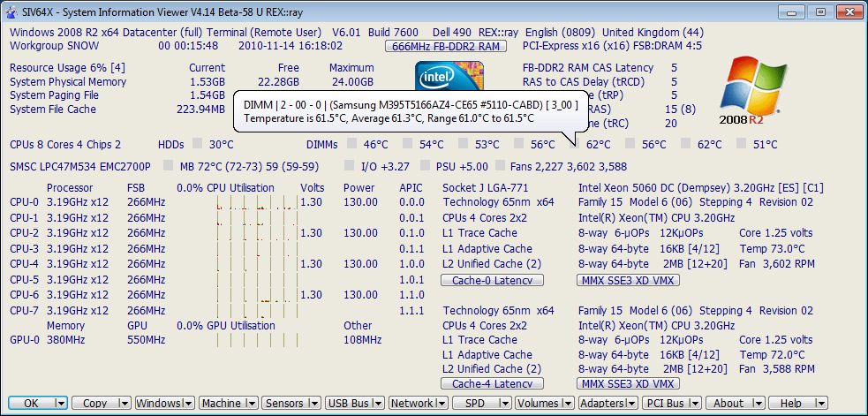
Task: Click the indicator square beside PSU +5.00
Action: point(425,166)
